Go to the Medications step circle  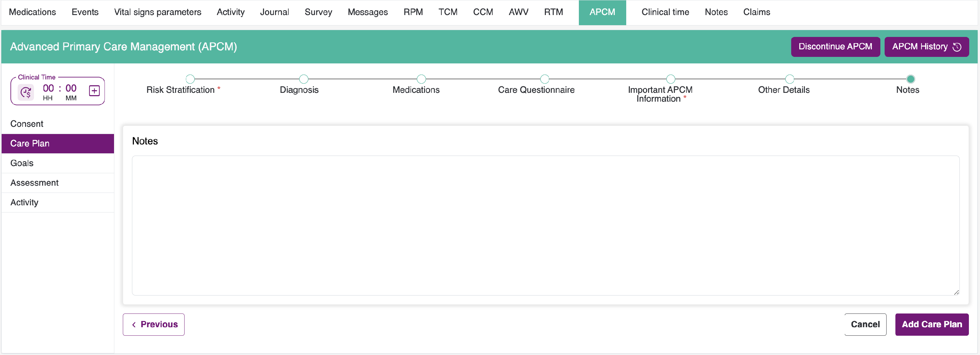tap(421, 79)
